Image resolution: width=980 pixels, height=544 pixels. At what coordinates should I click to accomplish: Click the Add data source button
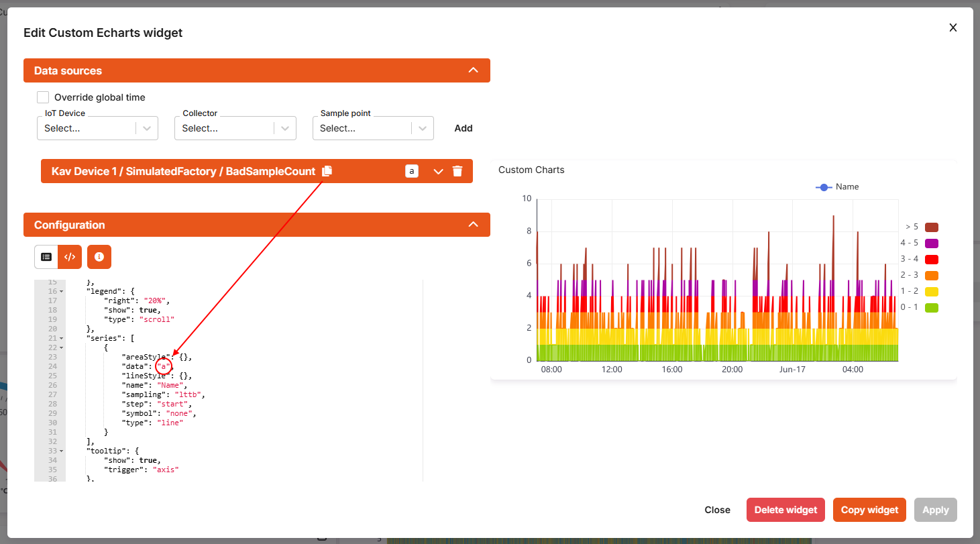point(464,128)
